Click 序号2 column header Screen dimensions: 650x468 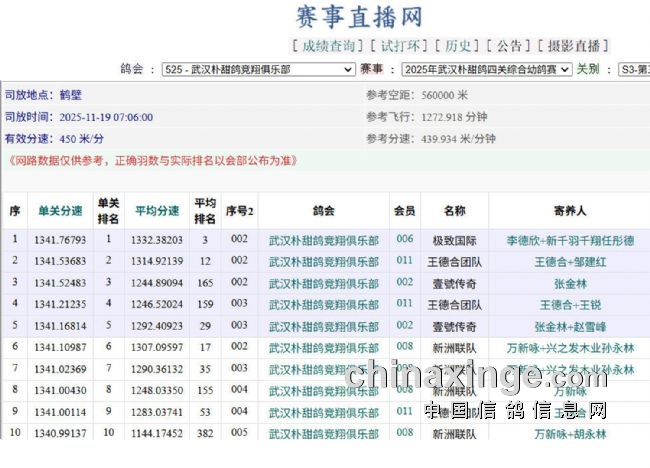click(240, 211)
